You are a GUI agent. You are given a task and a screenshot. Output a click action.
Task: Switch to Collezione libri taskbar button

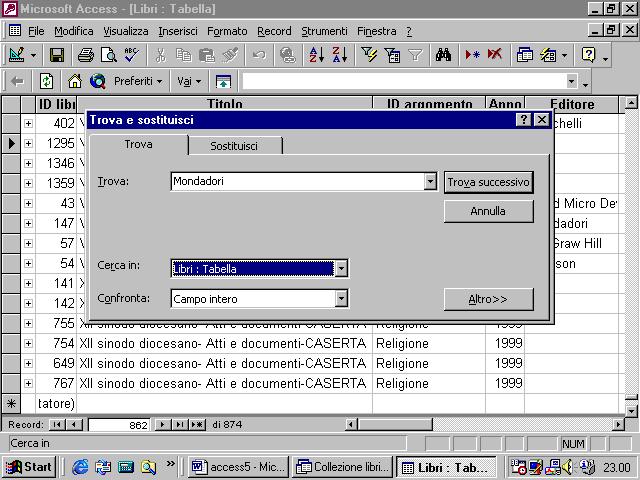pos(343,467)
